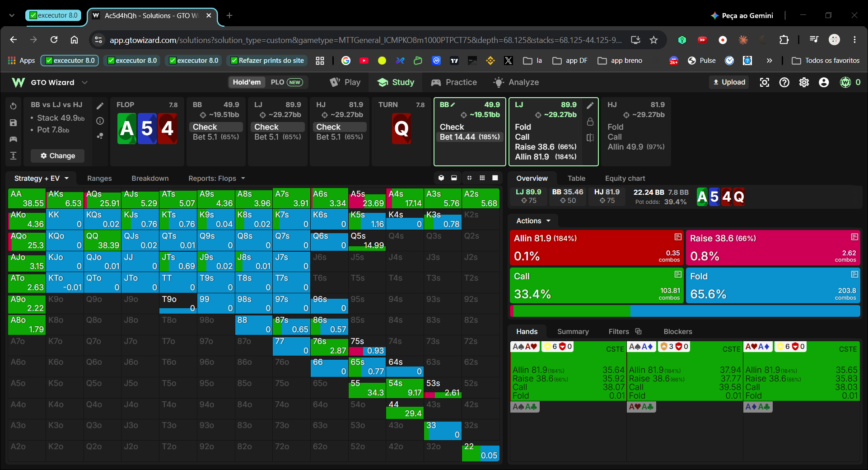This screenshot has height=470, width=868.
Task: Open the settings gear icon in GTO Wizard header
Action: (804, 82)
